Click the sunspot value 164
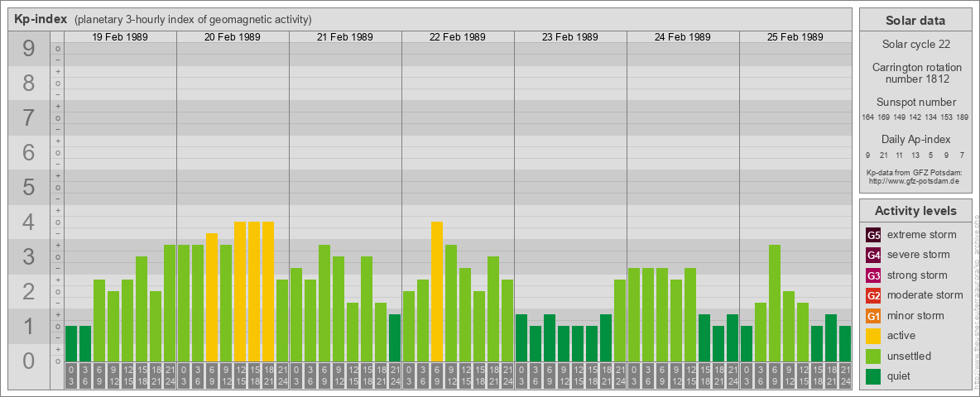Screen dimensions: 980x397 coord(867,117)
